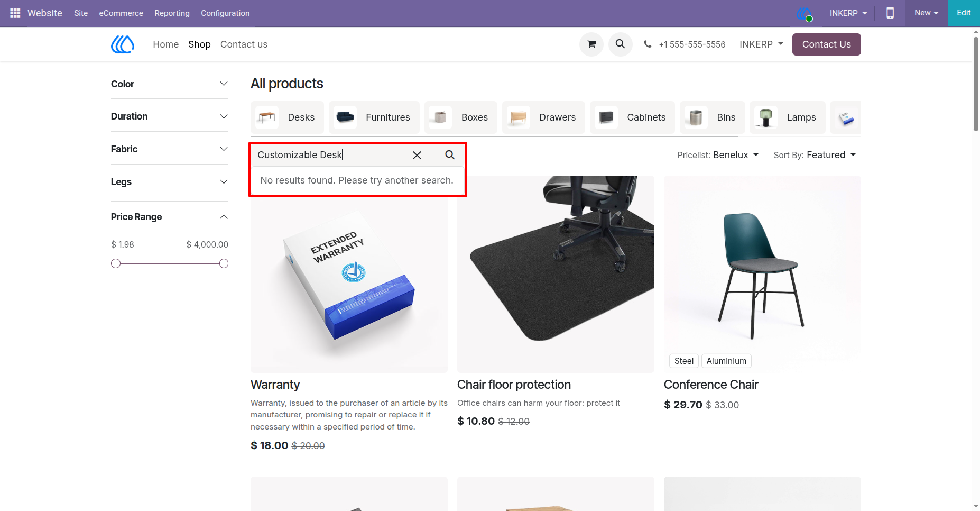Open the Contact us nav link
This screenshot has width=980, height=511.
244,44
